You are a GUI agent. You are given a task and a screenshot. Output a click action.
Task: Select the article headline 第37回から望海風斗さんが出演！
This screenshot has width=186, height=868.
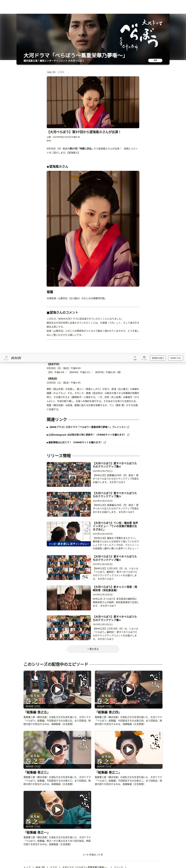[83, 132]
